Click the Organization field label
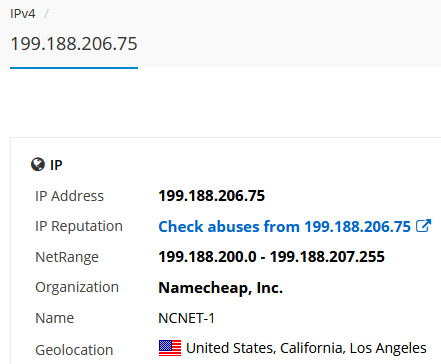This screenshot has width=441, height=364. pyautogui.click(x=77, y=287)
